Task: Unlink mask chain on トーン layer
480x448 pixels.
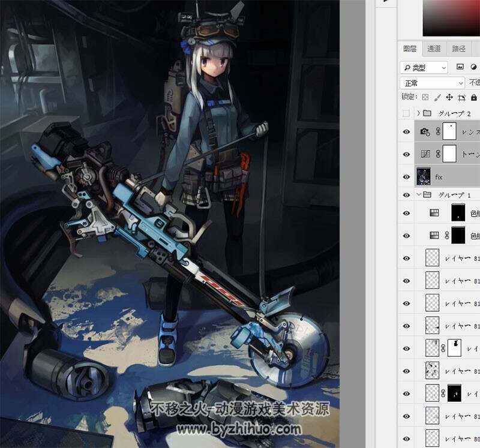Action: point(438,154)
